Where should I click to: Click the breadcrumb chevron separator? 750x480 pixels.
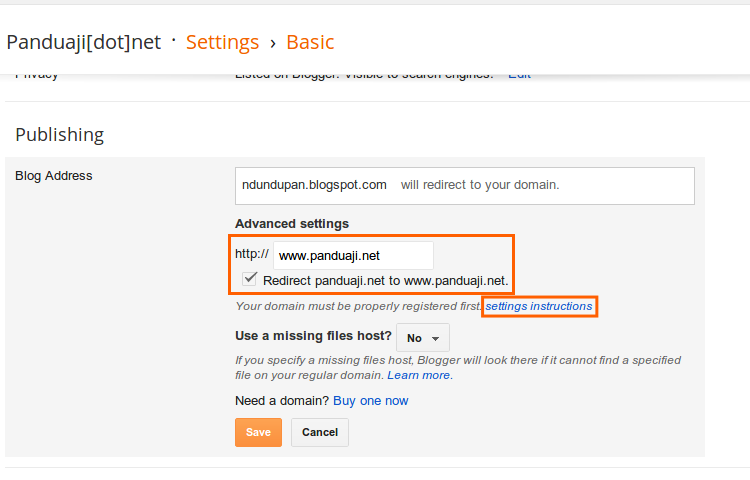[273, 44]
